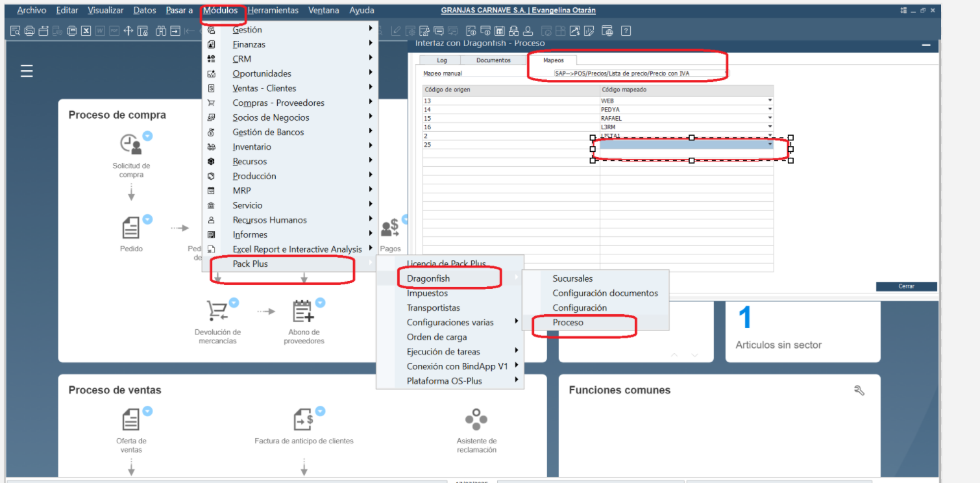
Task: Select Ejecución de tareas submenu entry
Action: pyautogui.click(x=450, y=352)
